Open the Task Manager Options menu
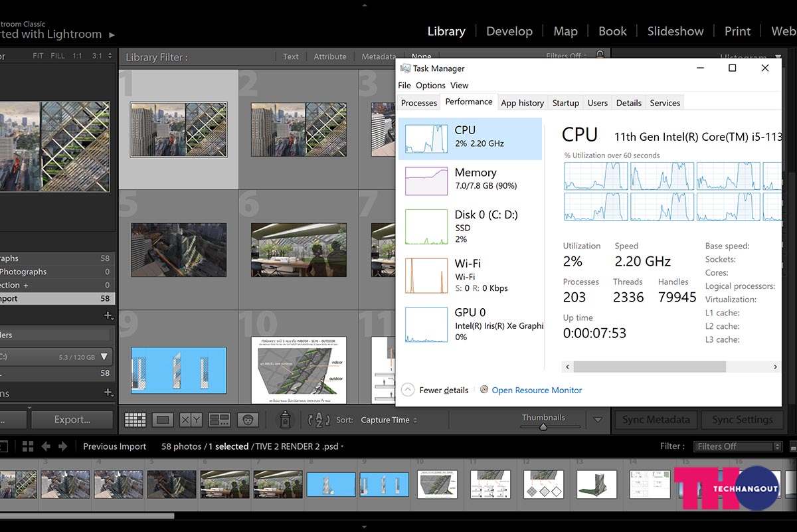Screen dimensions: 797x532 (x=430, y=85)
